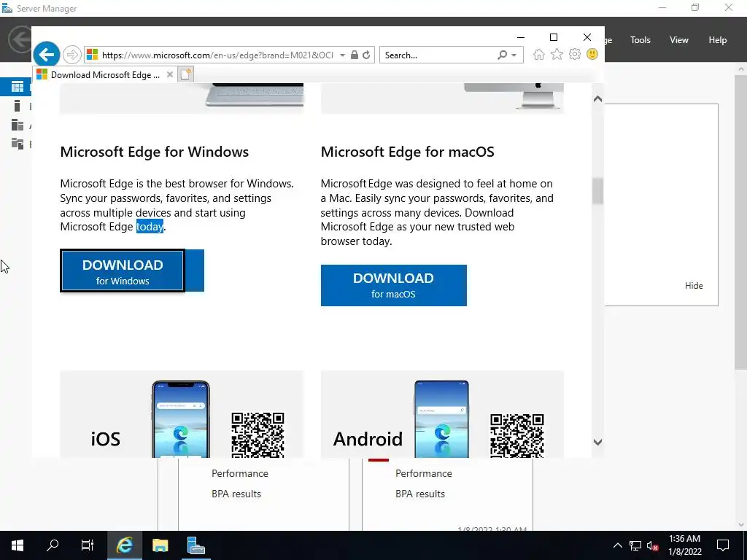Open Favorites star icon
This screenshot has width=747, height=560.
point(557,55)
